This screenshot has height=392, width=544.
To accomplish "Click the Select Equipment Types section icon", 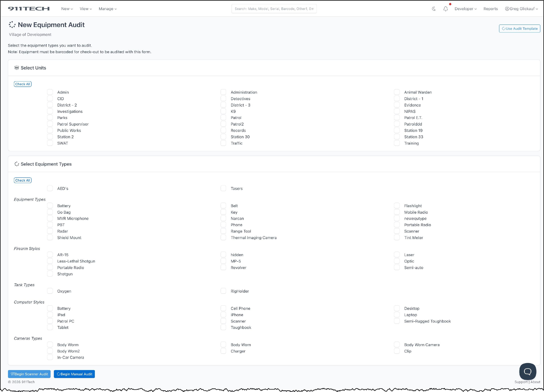I will click(x=17, y=164).
